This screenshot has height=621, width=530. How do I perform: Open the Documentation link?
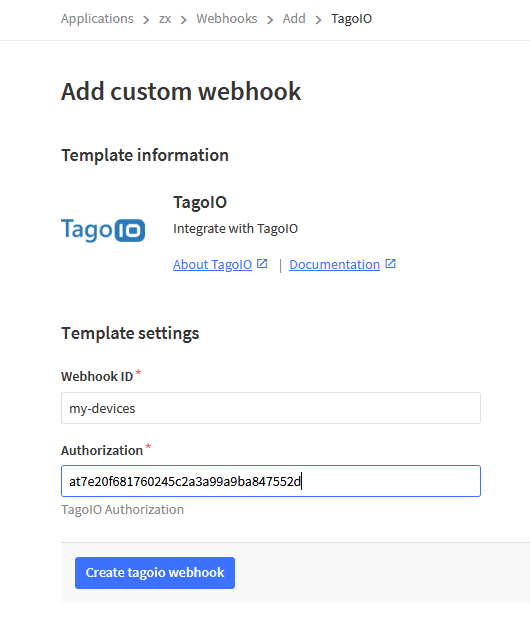click(x=334, y=264)
